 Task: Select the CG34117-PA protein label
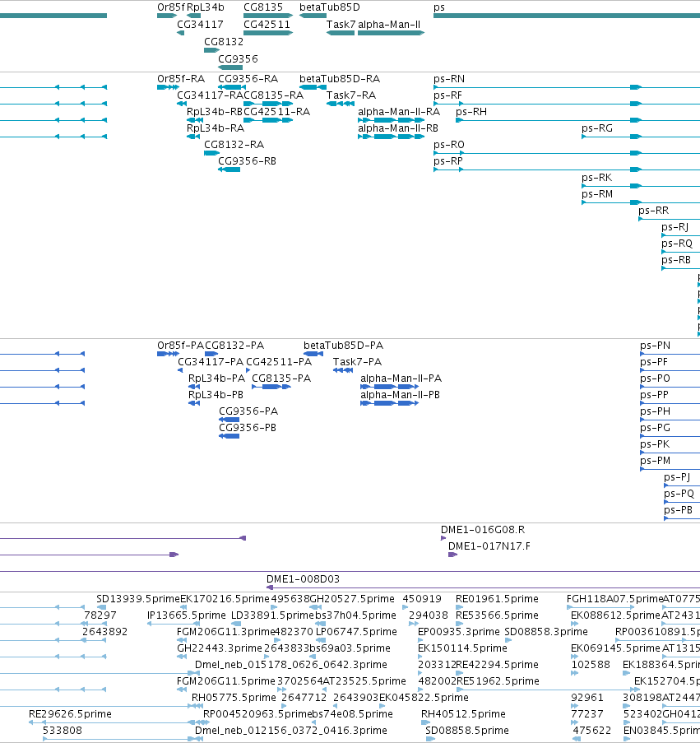[211, 362]
